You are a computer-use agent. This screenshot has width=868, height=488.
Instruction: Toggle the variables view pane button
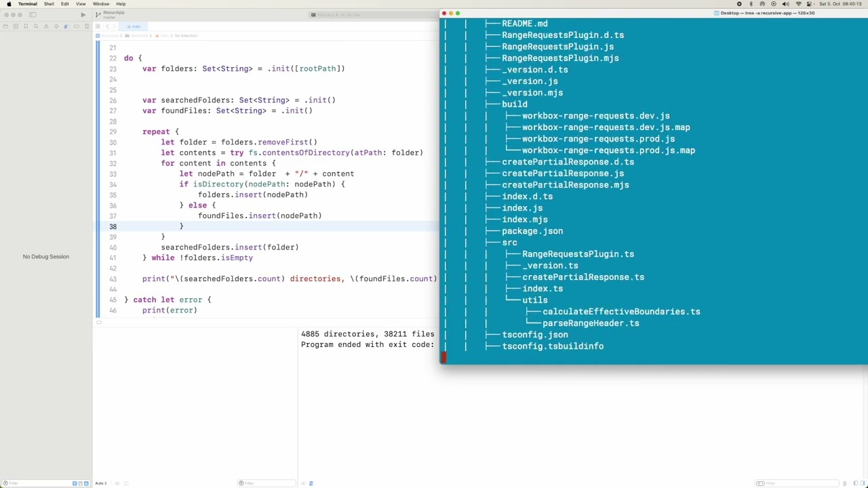click(x=855, y=483)
